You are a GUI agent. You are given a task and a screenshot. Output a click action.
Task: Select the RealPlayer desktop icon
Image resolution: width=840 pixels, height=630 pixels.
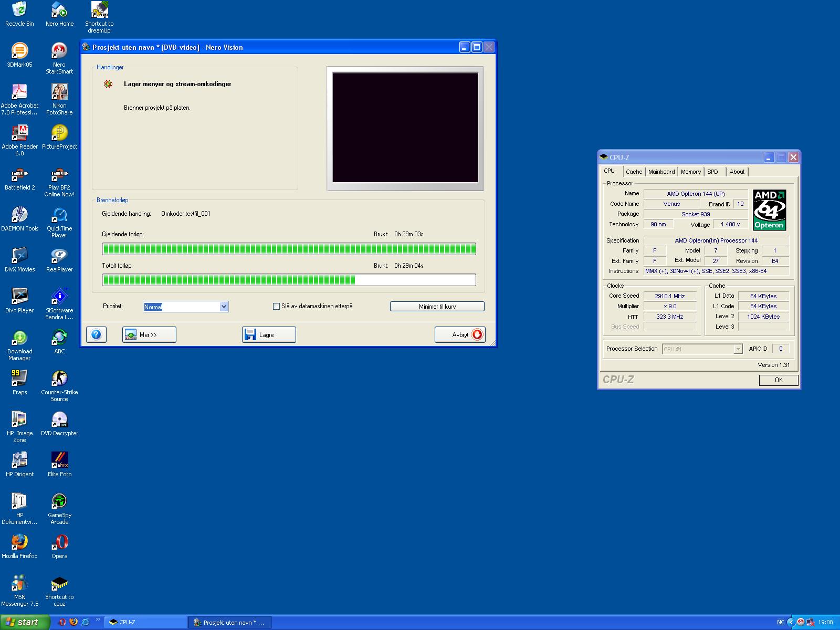click(x=59, y=260)
